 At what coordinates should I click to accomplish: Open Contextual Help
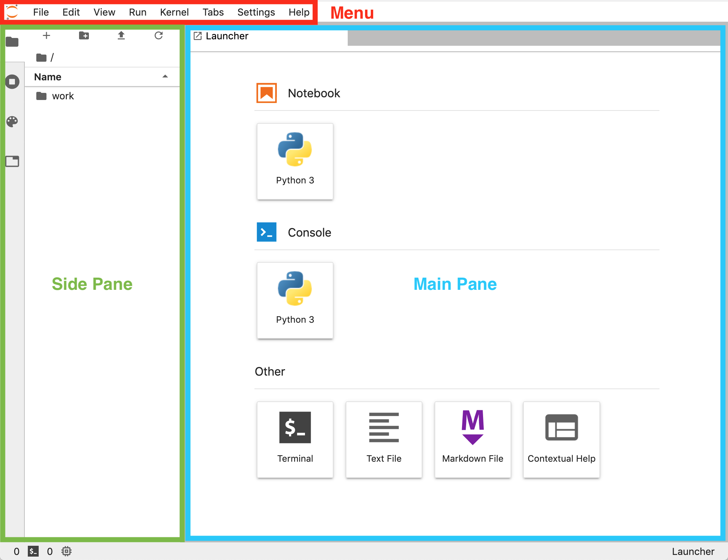[561, 440]
